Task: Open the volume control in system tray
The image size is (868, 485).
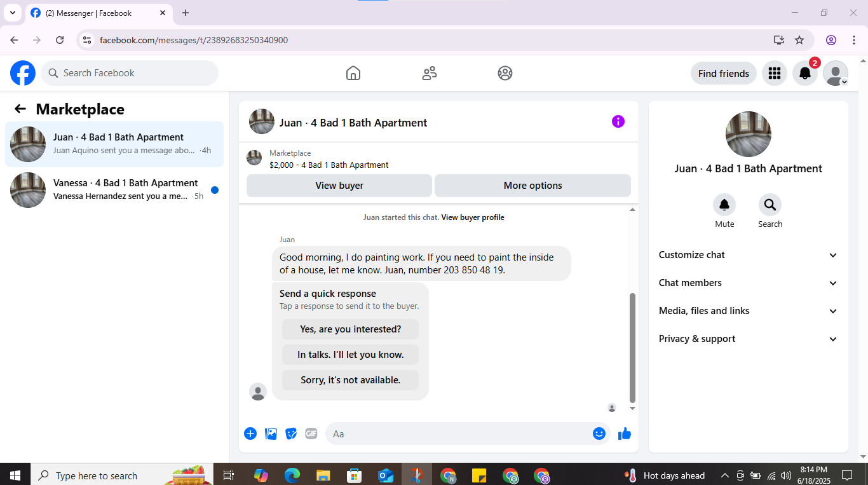Action: [786, 475]
